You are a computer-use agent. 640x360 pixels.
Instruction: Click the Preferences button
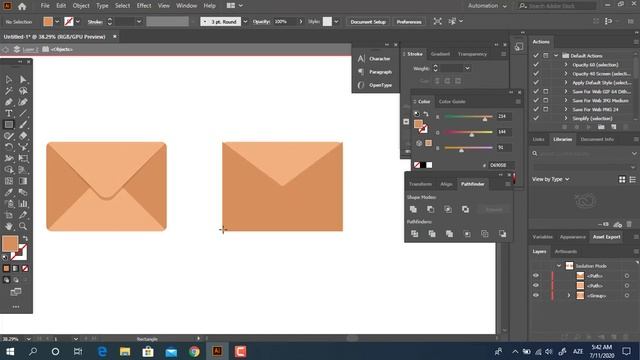click(x=409, y=22)
